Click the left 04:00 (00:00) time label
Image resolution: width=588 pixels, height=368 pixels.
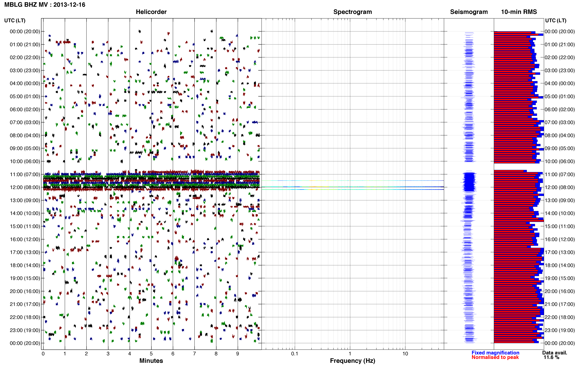[25, 83]
